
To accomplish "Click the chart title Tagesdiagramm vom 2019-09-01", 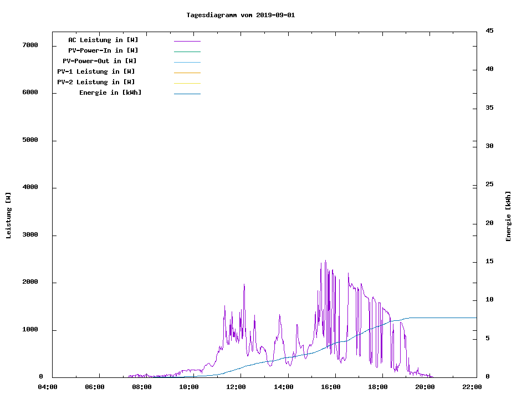I will coord(241,15).
